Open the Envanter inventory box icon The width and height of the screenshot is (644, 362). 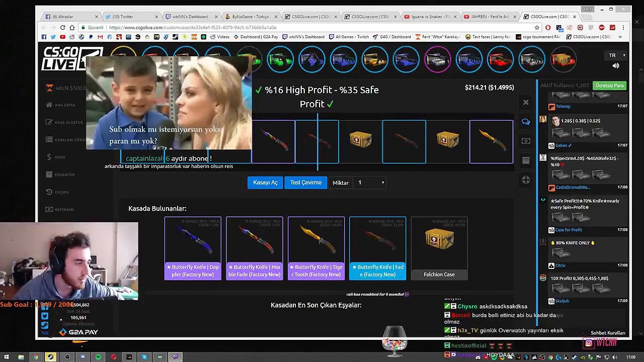(x=49, y=174)
